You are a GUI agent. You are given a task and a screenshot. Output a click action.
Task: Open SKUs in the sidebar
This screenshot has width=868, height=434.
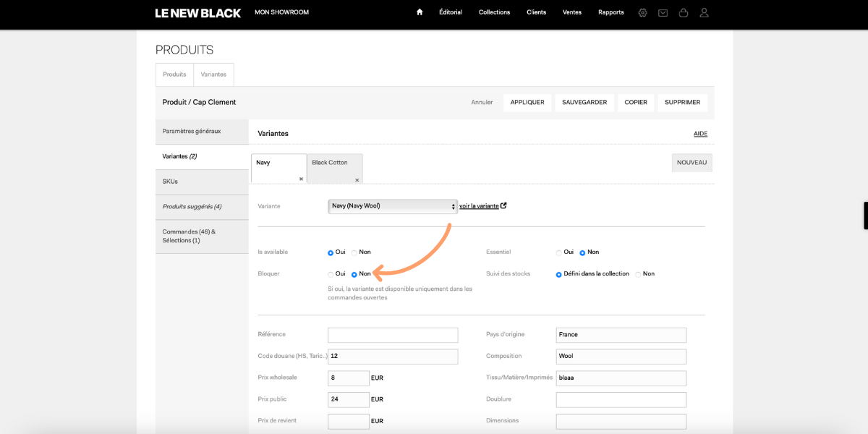click(202, 182)
